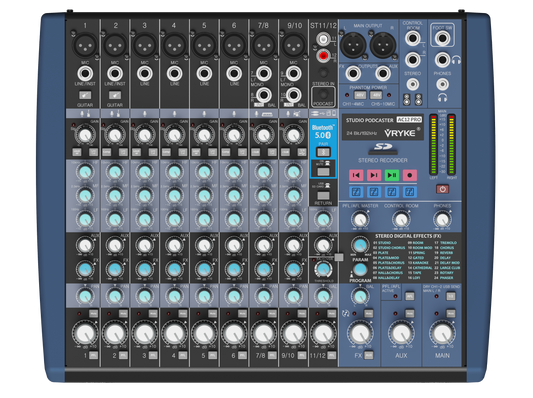Click channel 1 AUX send knob
This screenshot has height=398, width=533.
tap(85, 245)
